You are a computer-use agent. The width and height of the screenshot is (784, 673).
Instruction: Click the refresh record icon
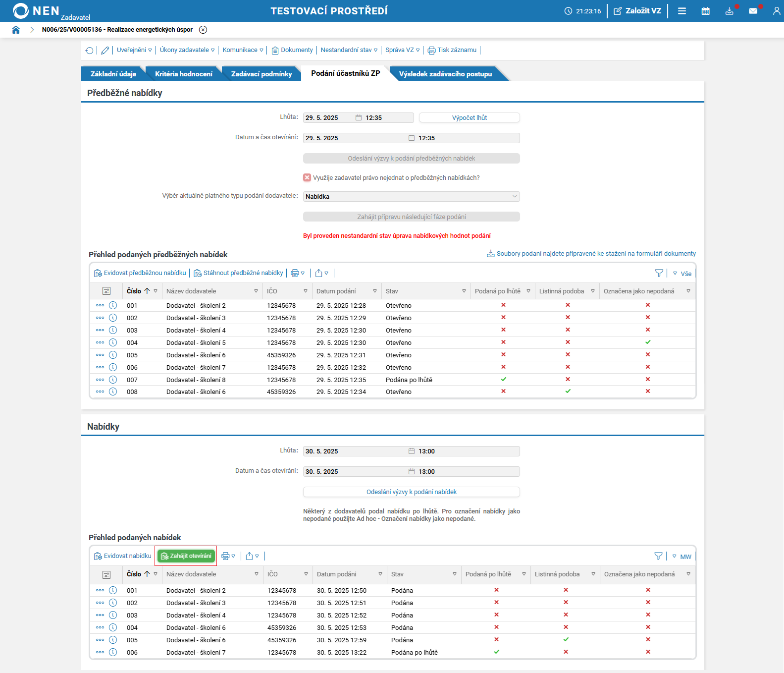click(x=89, y=50)
